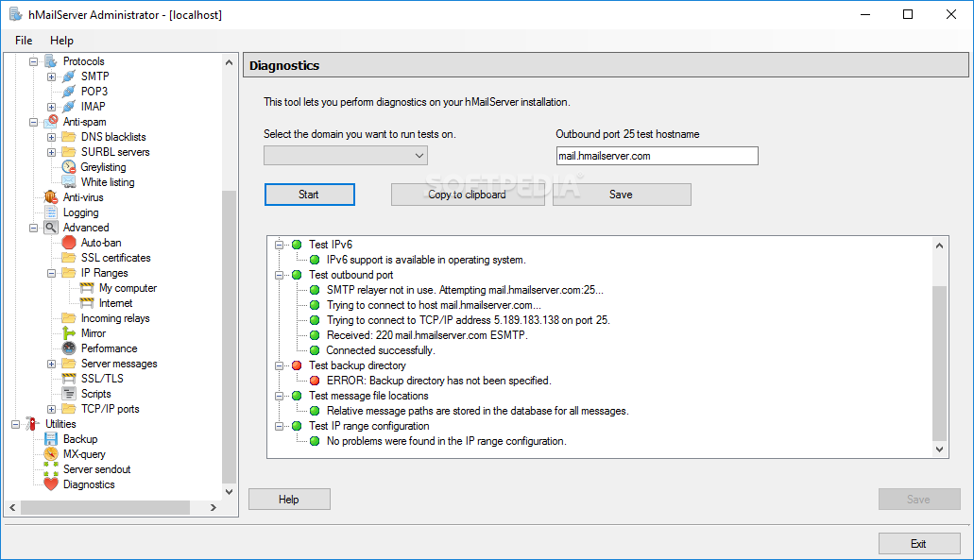The image size is (974, 560).
Task: Collapse the Anti-spam tree node
Action: pyautogui.click(x=34, y=123)
